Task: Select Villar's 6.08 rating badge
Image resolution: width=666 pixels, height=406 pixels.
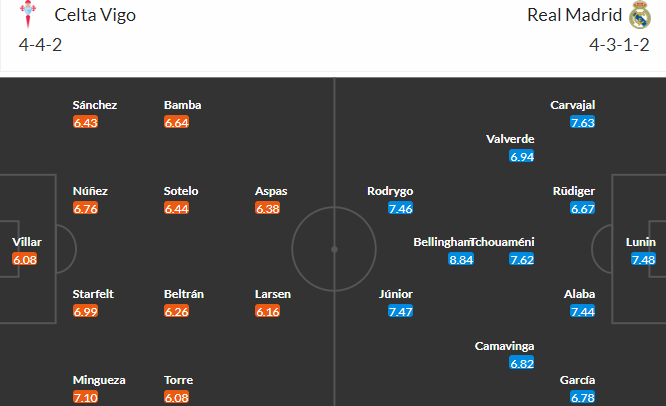Action: point(25,259)
